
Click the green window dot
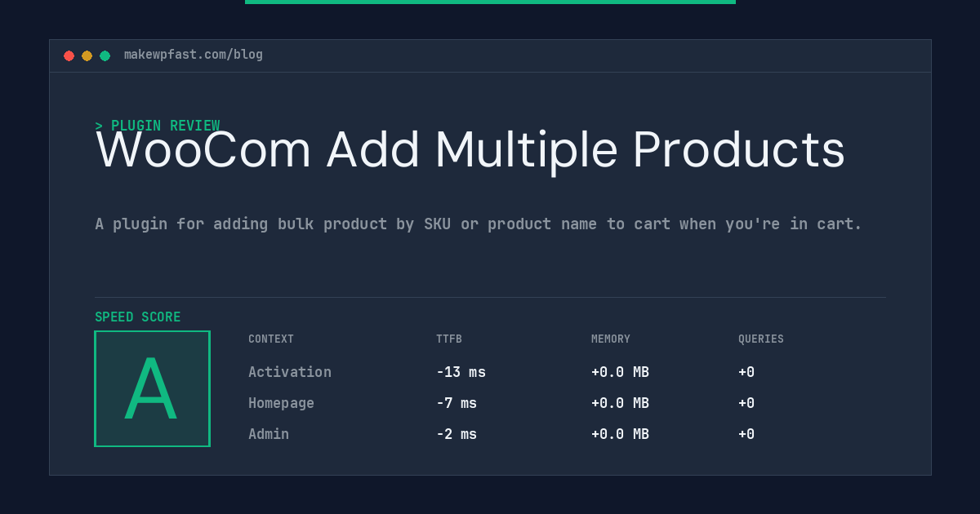(x=105, y=55)
